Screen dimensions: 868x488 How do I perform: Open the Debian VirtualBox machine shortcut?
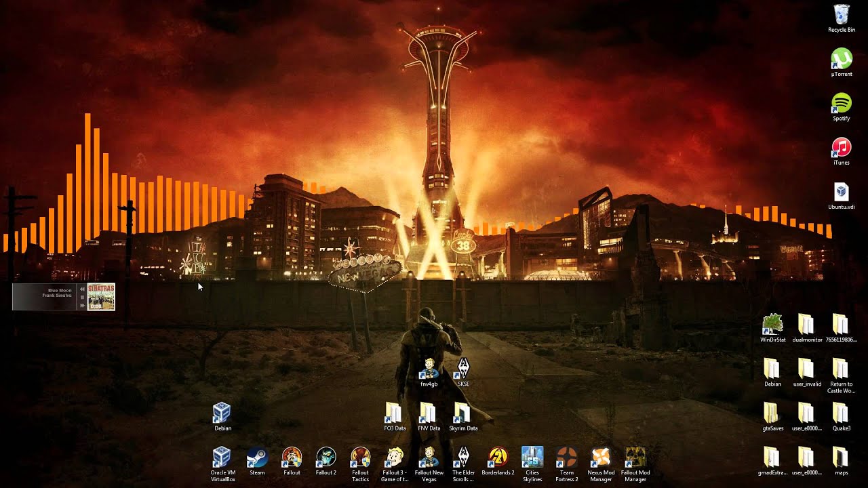[222, 417]
